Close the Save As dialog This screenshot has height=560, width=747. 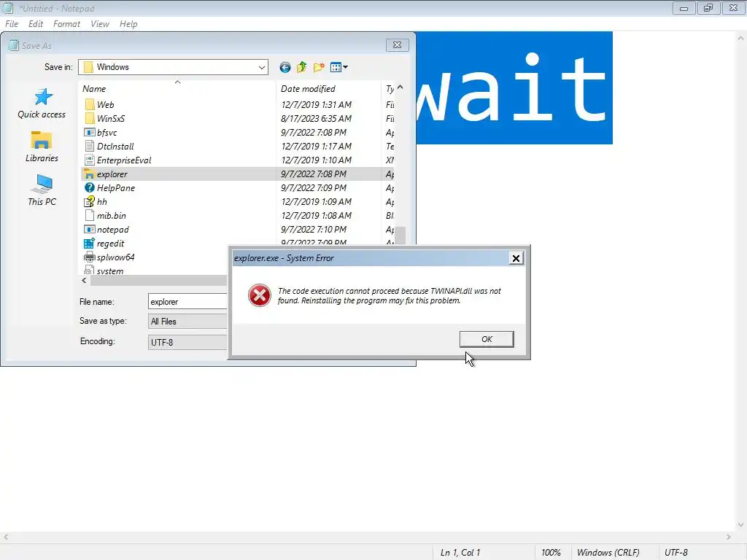tap(397, 44)
